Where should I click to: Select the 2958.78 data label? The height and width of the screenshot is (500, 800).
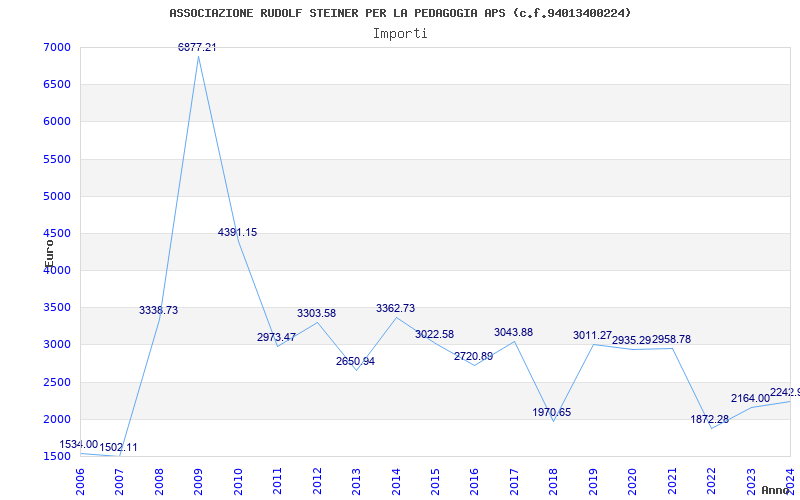pyautogui.click(x=671, y=339)
